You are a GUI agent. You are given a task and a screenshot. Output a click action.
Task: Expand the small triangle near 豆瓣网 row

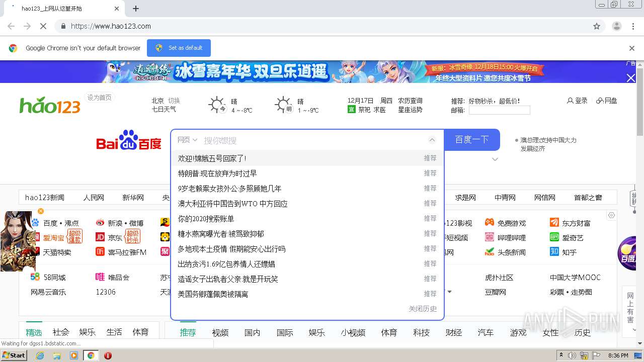point(449,292)
